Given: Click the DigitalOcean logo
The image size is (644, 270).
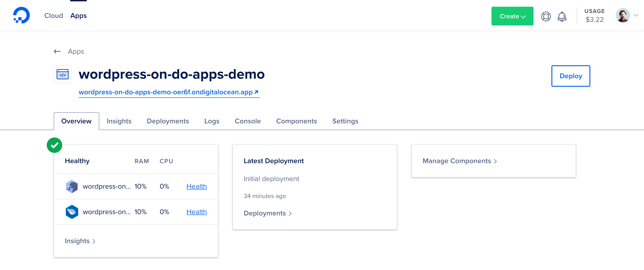Looking at the screenshot, I should pyautogui.click(x=21, y=15).
